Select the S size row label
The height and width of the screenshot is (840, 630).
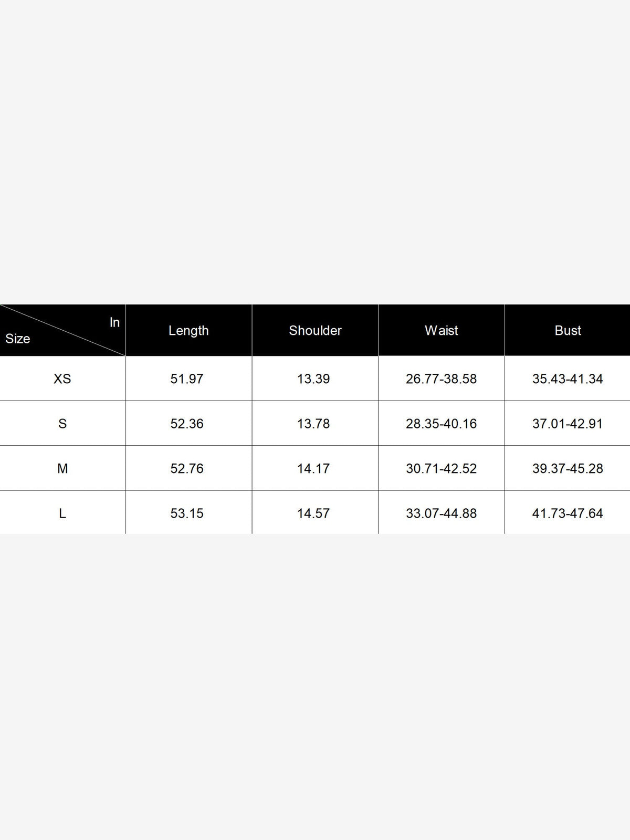tap(62, 424)
